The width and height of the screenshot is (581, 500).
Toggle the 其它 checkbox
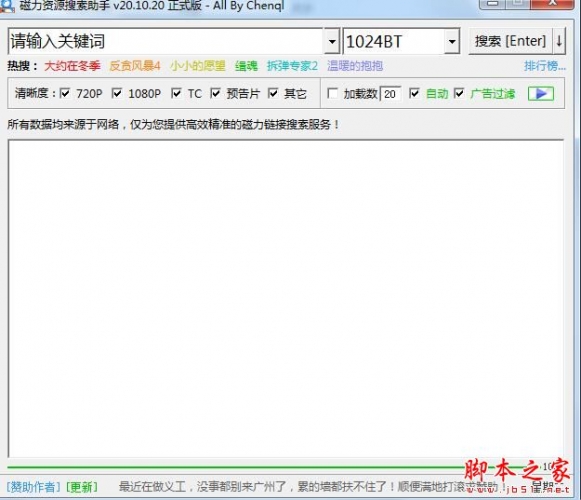pos(273,93)
